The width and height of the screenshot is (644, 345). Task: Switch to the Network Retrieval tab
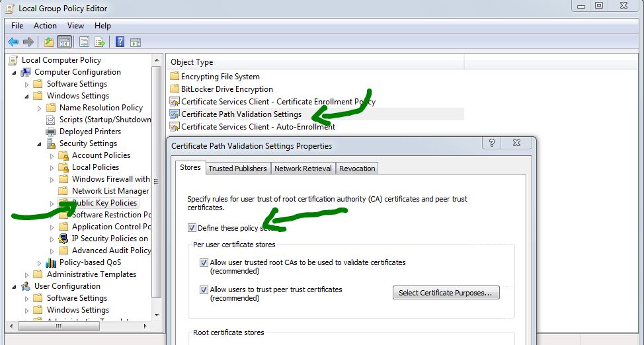click(x=303, y=169)
